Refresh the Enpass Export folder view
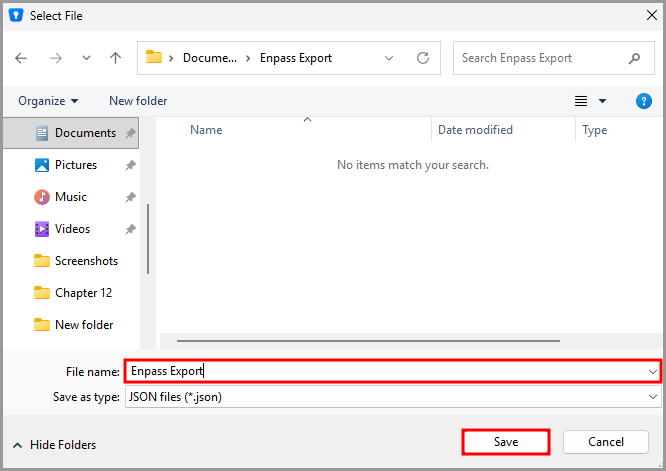This screenshot has height=471, width=666. point(423,58)
